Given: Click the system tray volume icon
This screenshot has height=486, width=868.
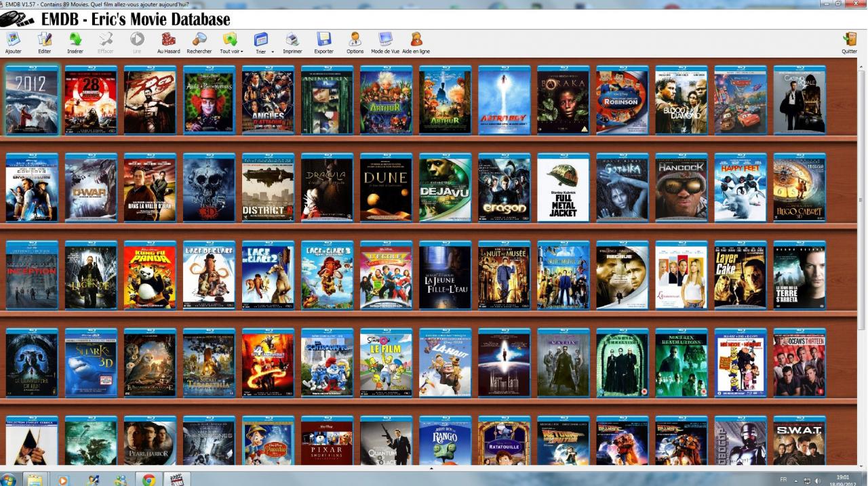Looking at the screenshot, I should 818,480.
